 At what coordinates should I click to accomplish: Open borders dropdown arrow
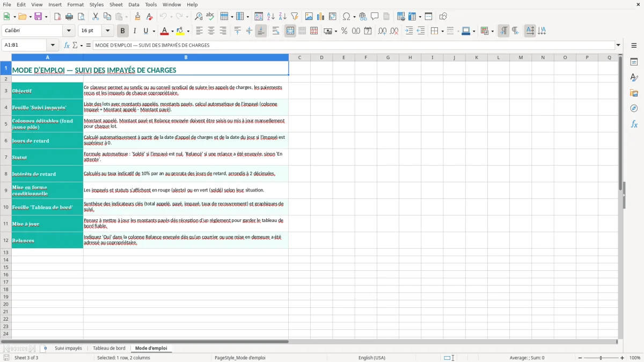442,31
